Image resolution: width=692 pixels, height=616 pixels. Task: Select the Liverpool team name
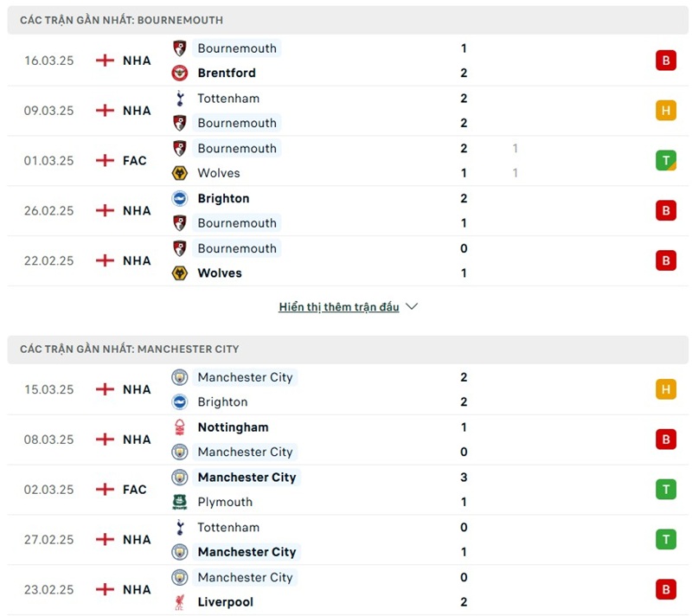tap(226, 601)
